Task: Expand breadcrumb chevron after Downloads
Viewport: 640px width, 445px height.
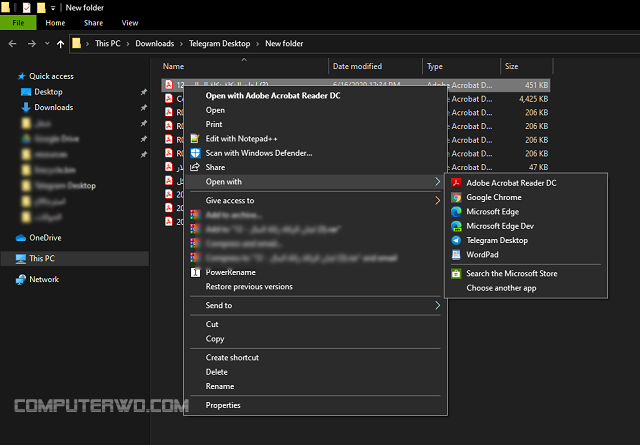Action: (181, 44)
